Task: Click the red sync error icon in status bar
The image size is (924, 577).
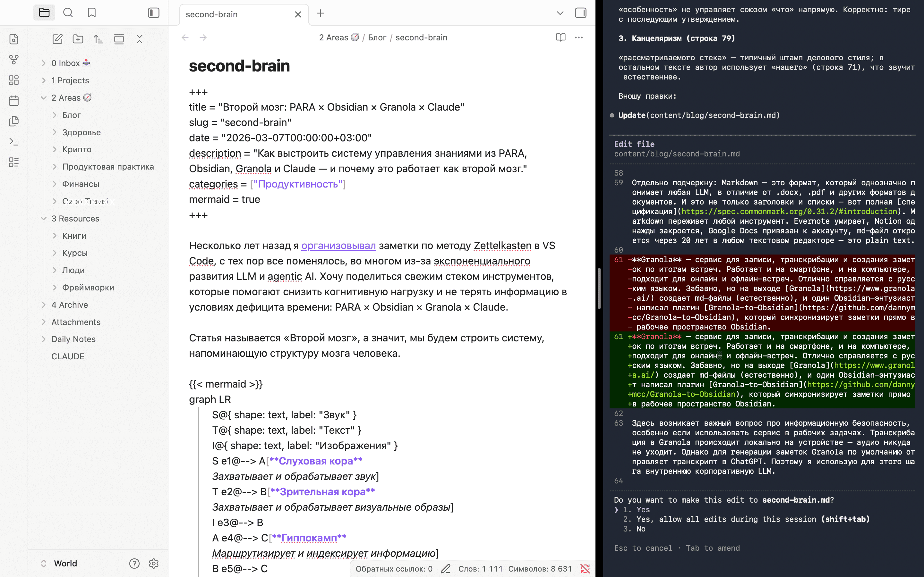Action: (585, 568)
